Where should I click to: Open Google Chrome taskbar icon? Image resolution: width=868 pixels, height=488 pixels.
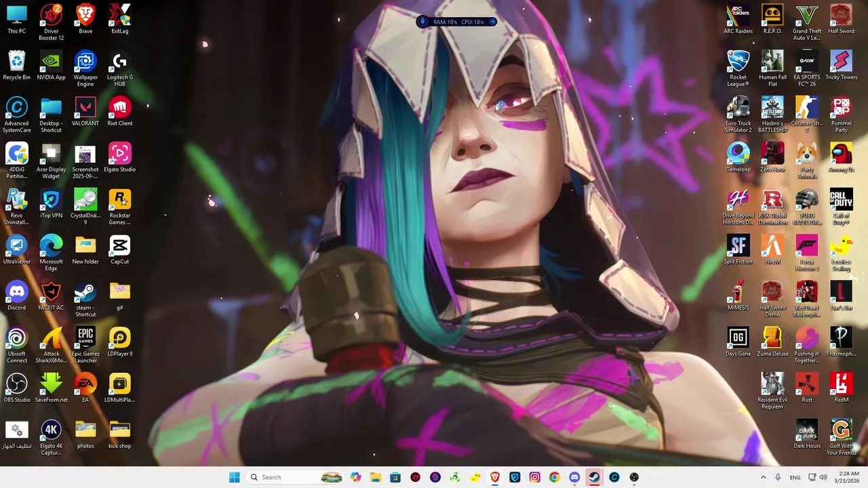(554, 477)
